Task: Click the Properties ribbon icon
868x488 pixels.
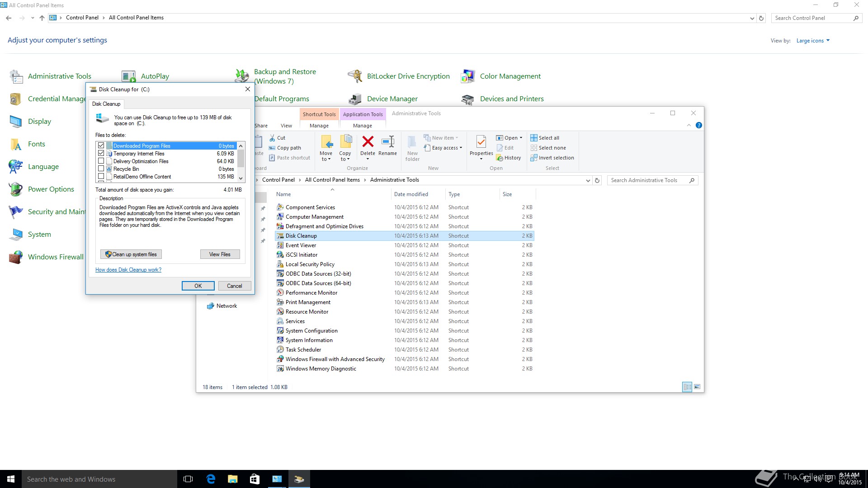Action: point(481,142)
